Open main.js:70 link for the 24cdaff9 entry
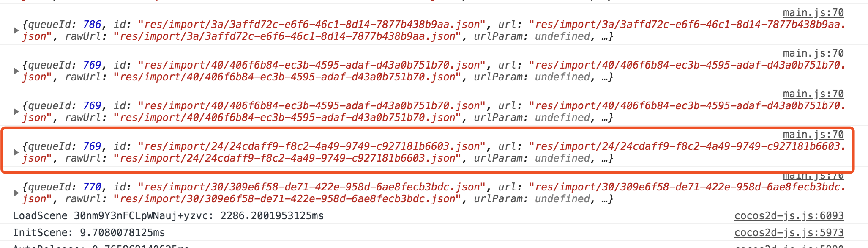The height and width of the screenshot is (248, 868). coord(813,135)
